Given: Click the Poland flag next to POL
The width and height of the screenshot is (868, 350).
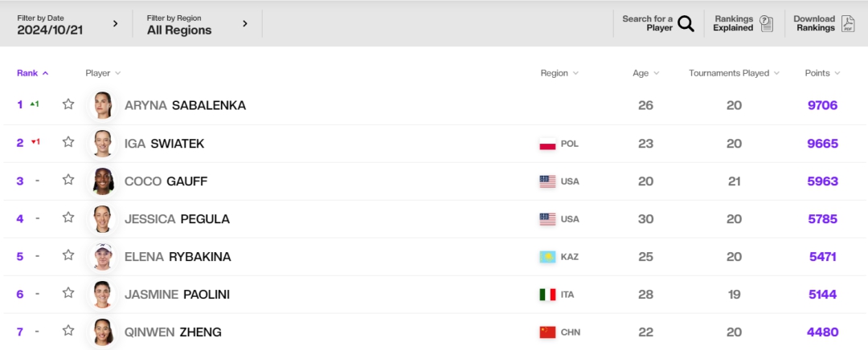Looking at the screenshot, I should tap(547, 144).
